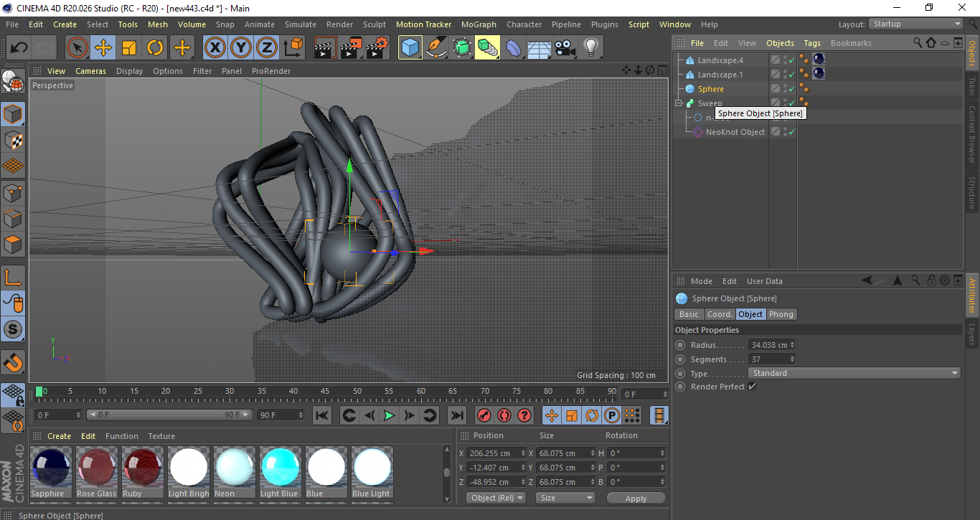
Task: Click the Radius value field
Action: [768, 345]
